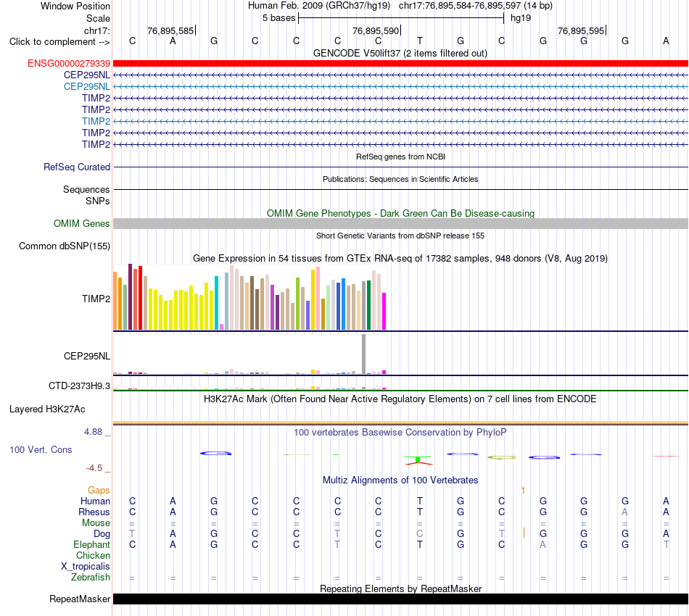Click the 'Dog' species label

coord(102,534)
